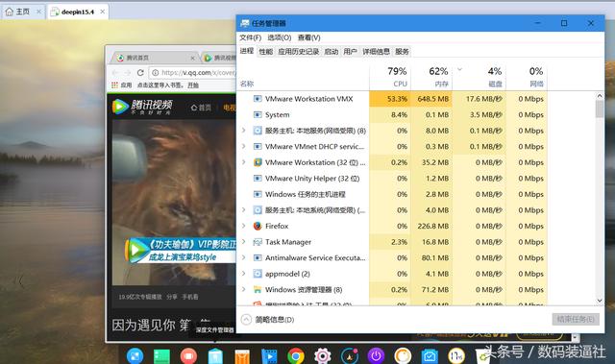The width and height of the screenshot is (615, 364).
Task: Click the process list scroll-down arrow
Action: point(600,301)
